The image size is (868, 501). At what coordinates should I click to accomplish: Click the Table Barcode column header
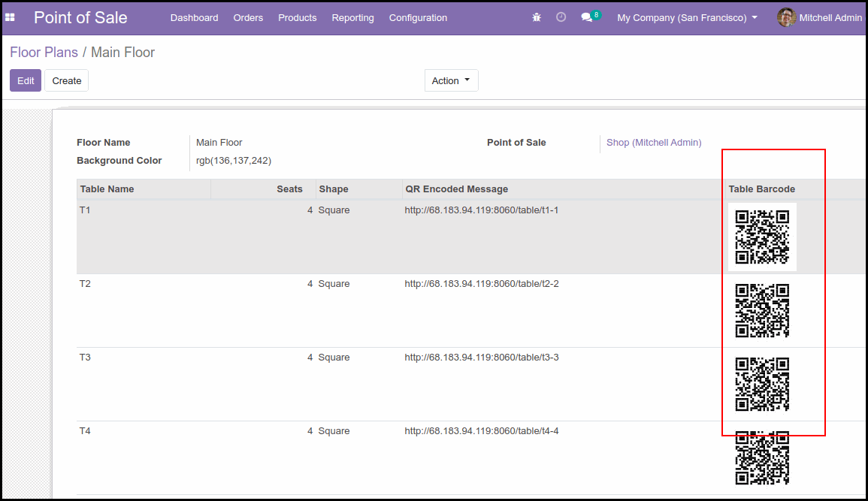click(x=762, y=189)
